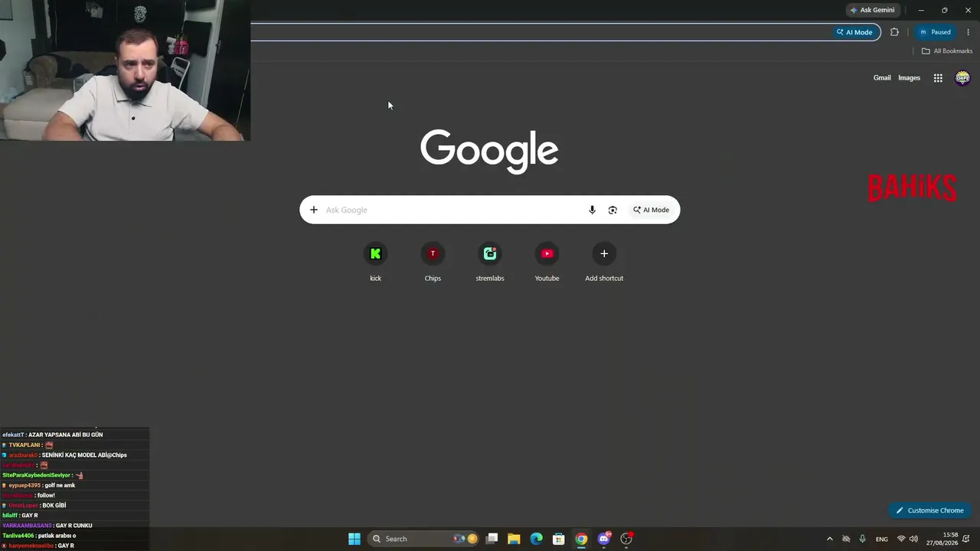
Task: Open the kick shortcut
Action: [375, 262]
